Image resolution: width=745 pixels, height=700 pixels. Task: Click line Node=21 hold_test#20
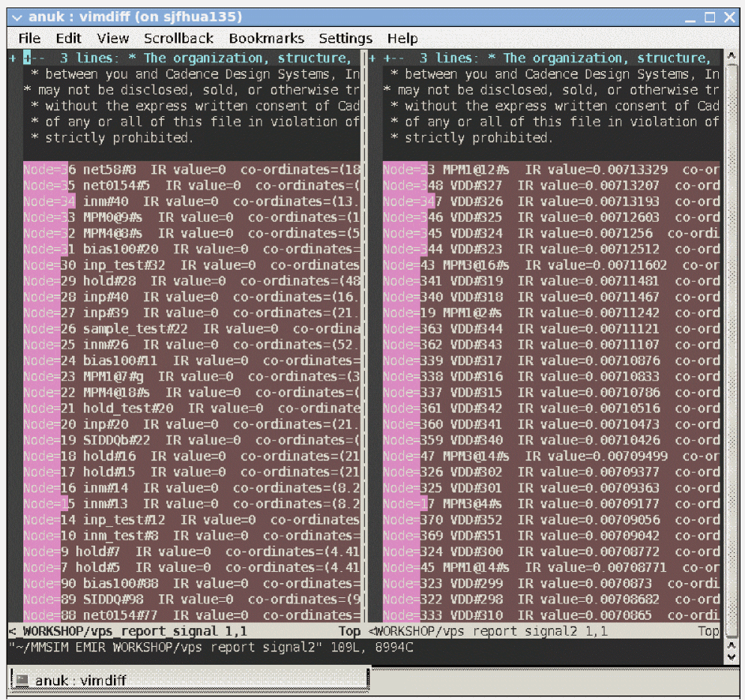(x=193, y=408)
